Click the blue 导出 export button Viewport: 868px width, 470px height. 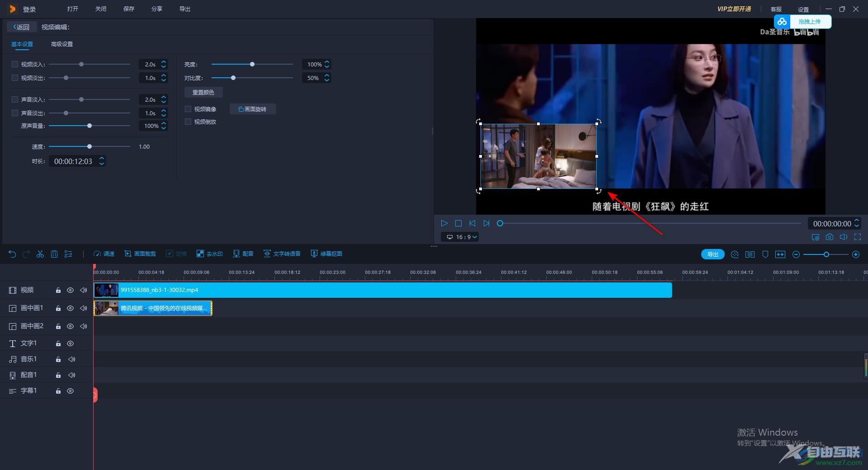pos(713,254)
